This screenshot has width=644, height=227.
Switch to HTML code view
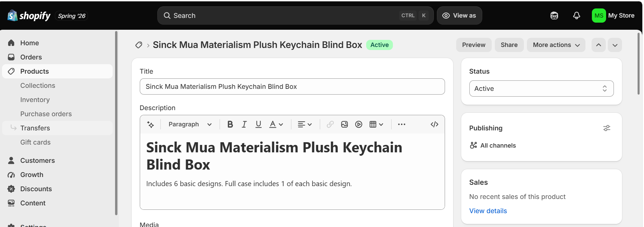click(435, 124)
